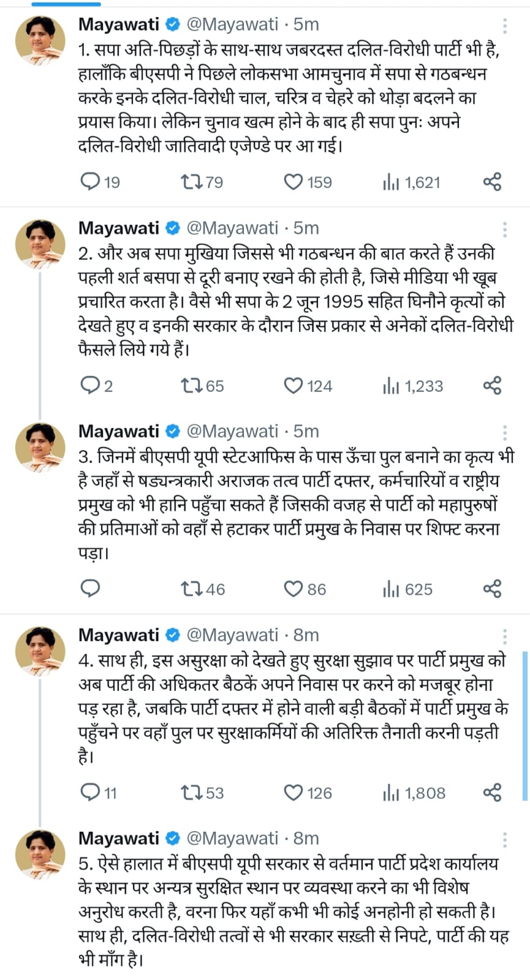The image size is (530, 980).
Task: Open more options menu on second tweet
Action: point(505,229)
